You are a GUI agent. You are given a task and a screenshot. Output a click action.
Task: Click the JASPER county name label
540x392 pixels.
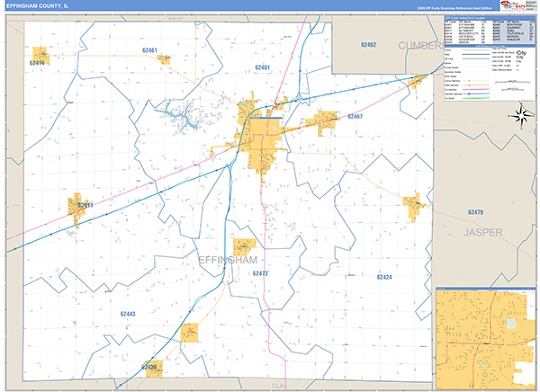(x=484, y=231)
